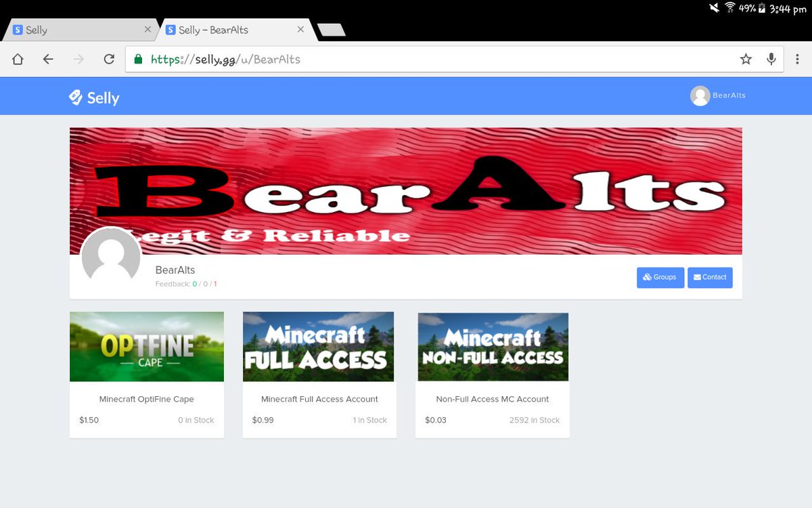Tap the muted sound status icon
Viewport: 812px width, 508px height.
(x=715, y=8)
